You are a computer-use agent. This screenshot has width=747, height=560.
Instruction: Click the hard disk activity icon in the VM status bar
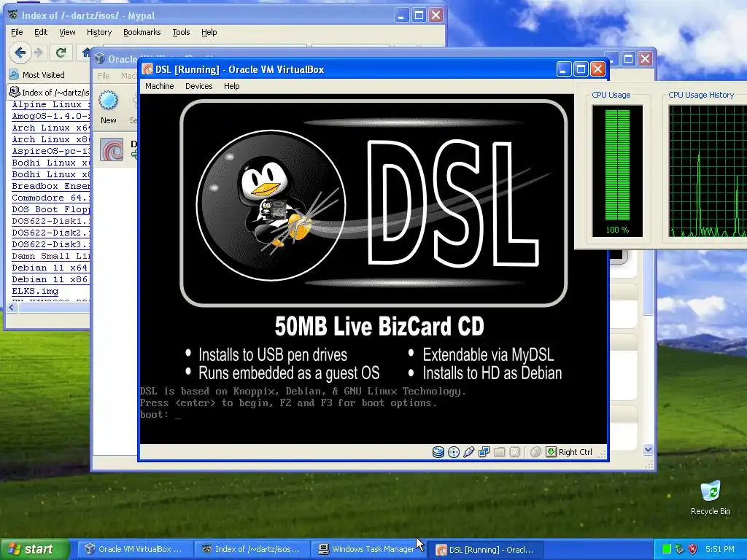pyautogui.click(x=438, y=452)
